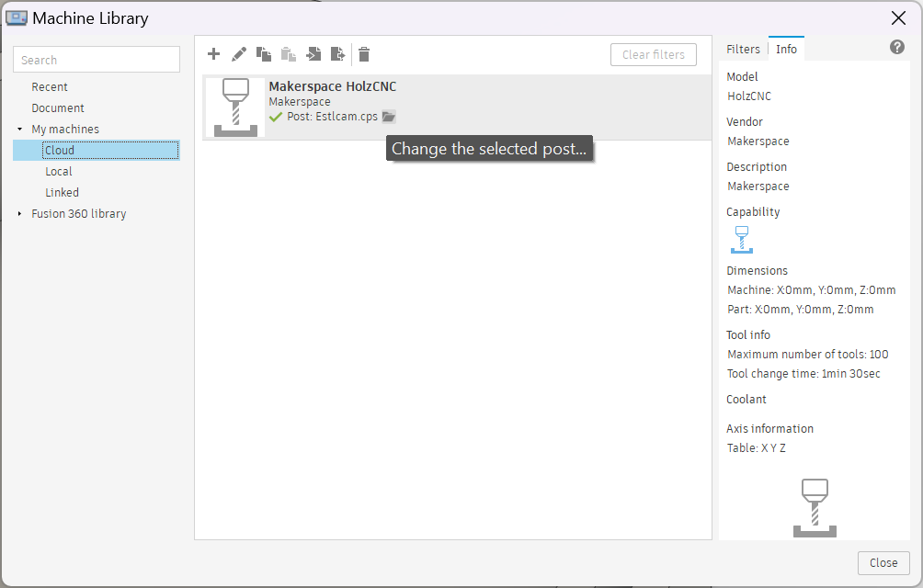
Task: Click the import machine toolbar icon
Action: (313, 54)
